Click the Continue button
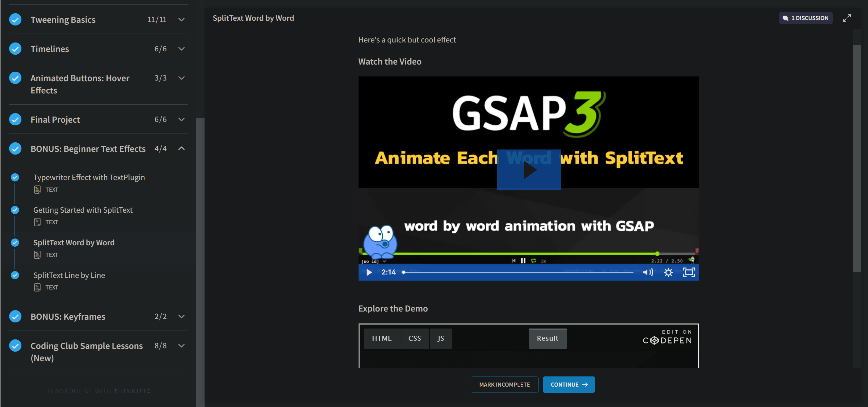The height and width of the screenshot is (407, 868). coord(569,385)
